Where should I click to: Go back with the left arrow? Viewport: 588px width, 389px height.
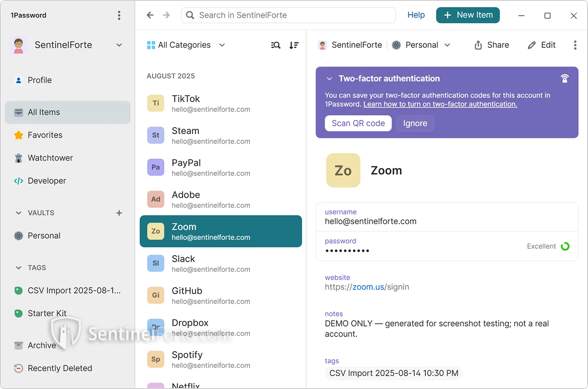click(150, 15)
